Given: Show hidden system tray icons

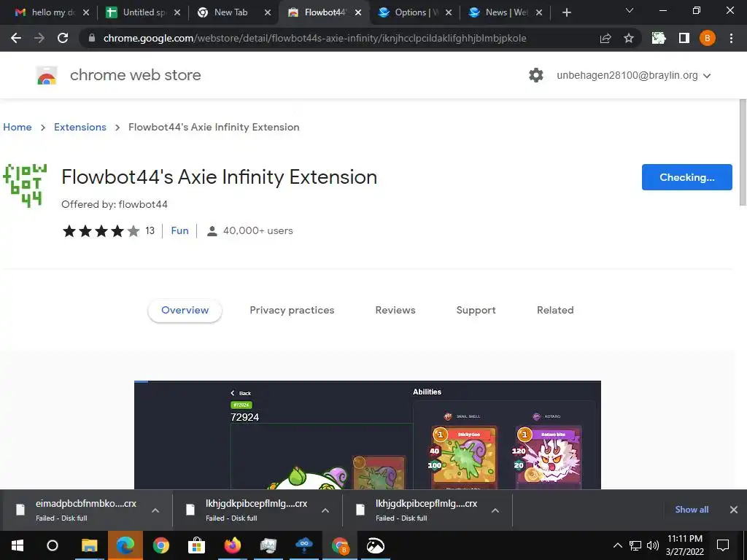Looking at the screenshot, I should tap(618, 545).
